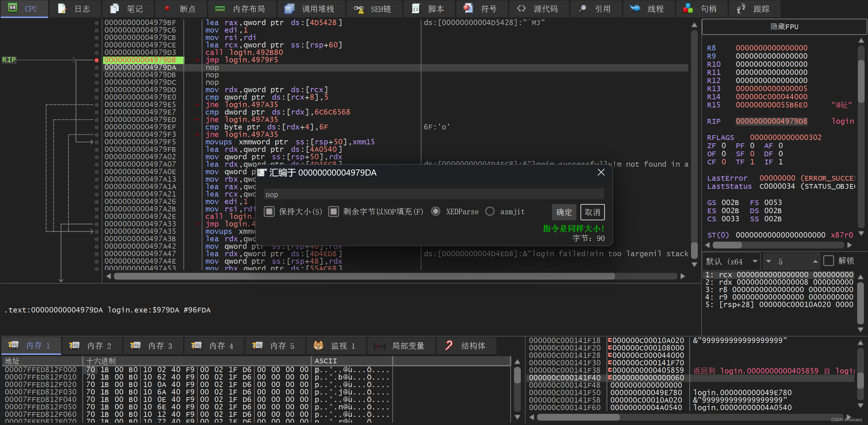
Task: Click the 内存 2 dump tab icon
Action: point(74,345)
